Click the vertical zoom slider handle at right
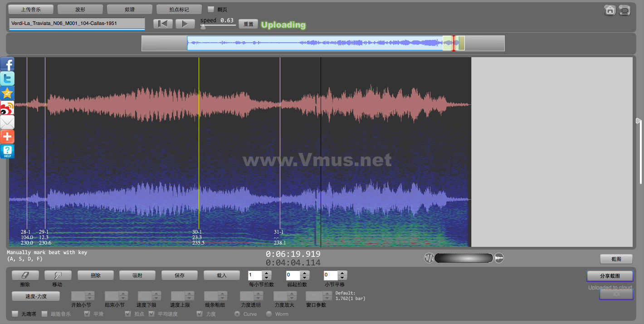Viewport: 644px width, 324px height. tap(639, 120)
